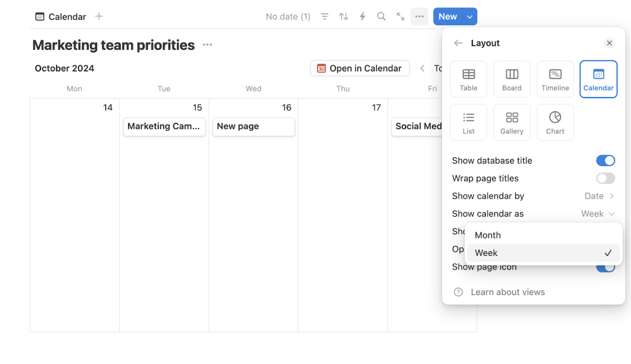Enable Wrap page titles
631x364 pixels.
click(606, 178)
